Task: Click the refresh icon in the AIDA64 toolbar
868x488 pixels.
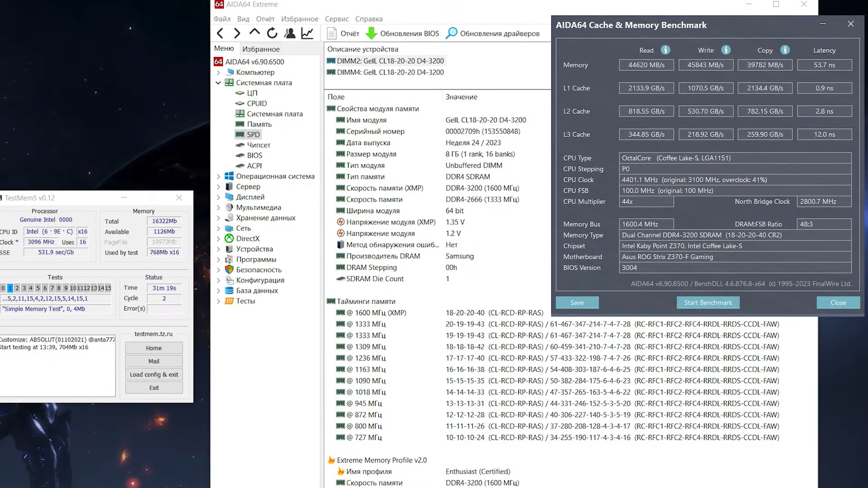Action: (272, 34)
